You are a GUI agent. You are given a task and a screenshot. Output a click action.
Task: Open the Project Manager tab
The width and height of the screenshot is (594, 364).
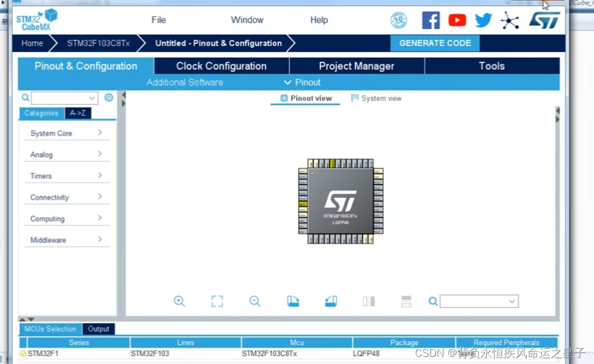(x=356, y=66)
